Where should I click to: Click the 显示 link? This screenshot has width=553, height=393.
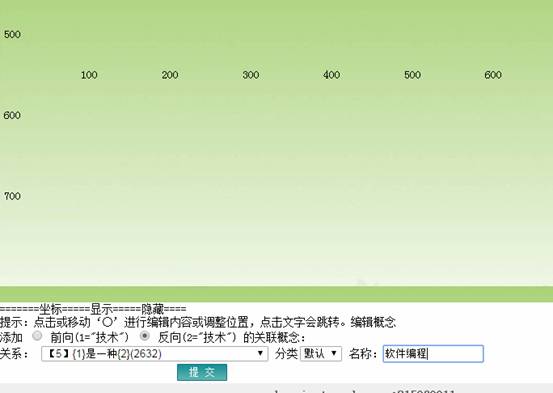pyautogui.click(x=102, y=309)
